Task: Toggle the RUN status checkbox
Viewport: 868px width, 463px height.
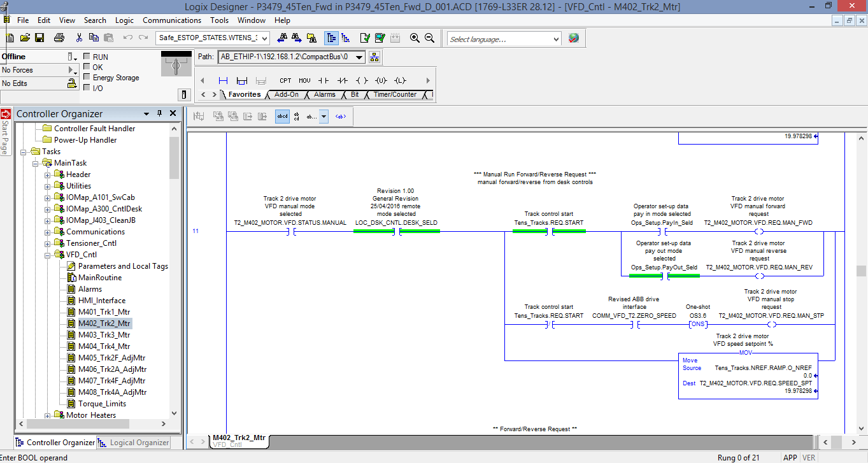Action: point(87,57)
